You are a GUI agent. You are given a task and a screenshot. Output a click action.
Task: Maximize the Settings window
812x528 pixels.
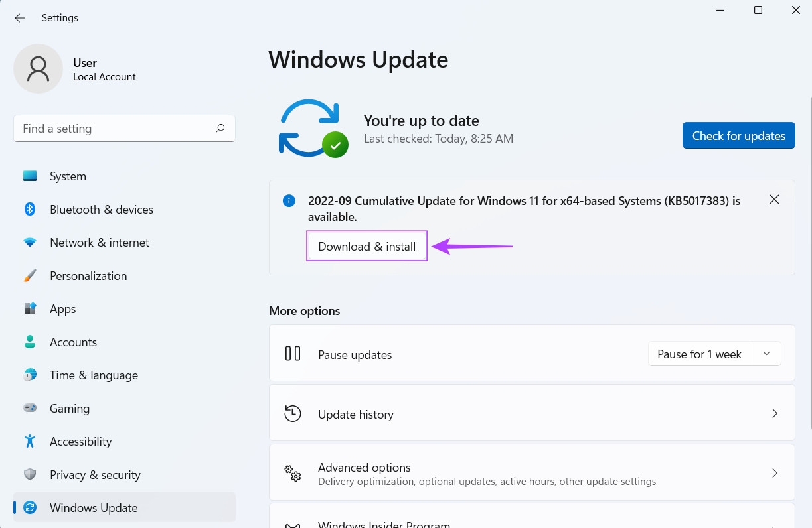point(758,10)
